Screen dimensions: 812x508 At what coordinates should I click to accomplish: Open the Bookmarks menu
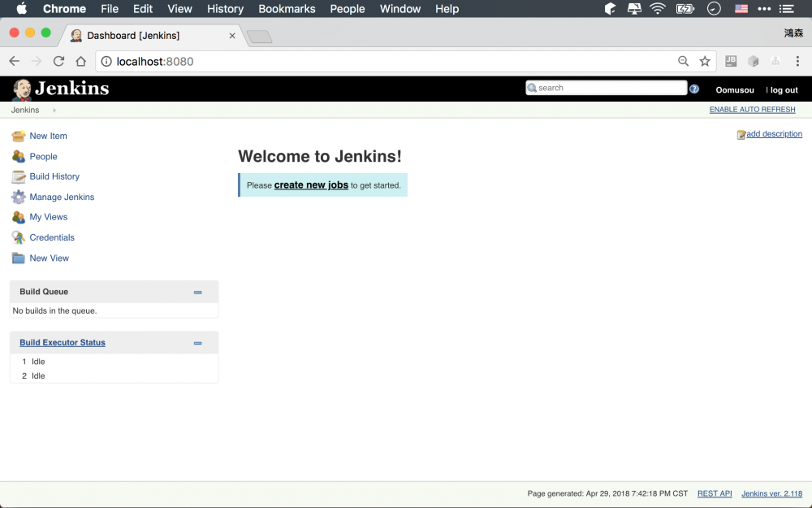tap(287, 9)
